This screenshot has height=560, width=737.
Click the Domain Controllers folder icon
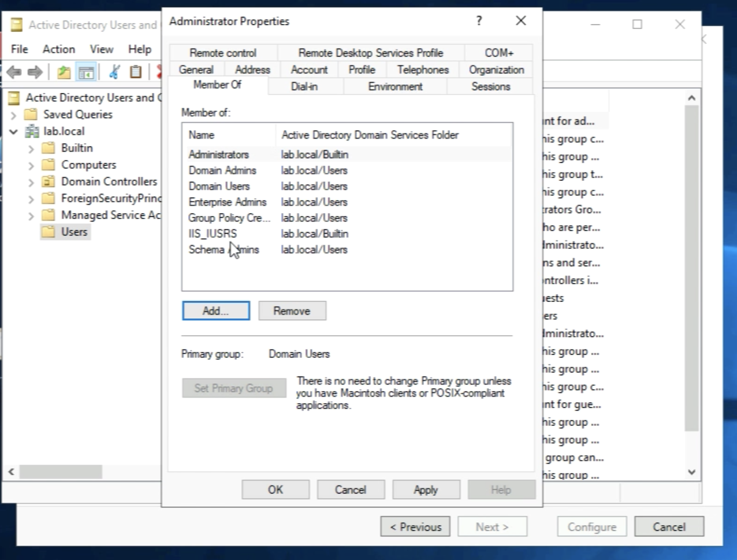tap(48, 182)
